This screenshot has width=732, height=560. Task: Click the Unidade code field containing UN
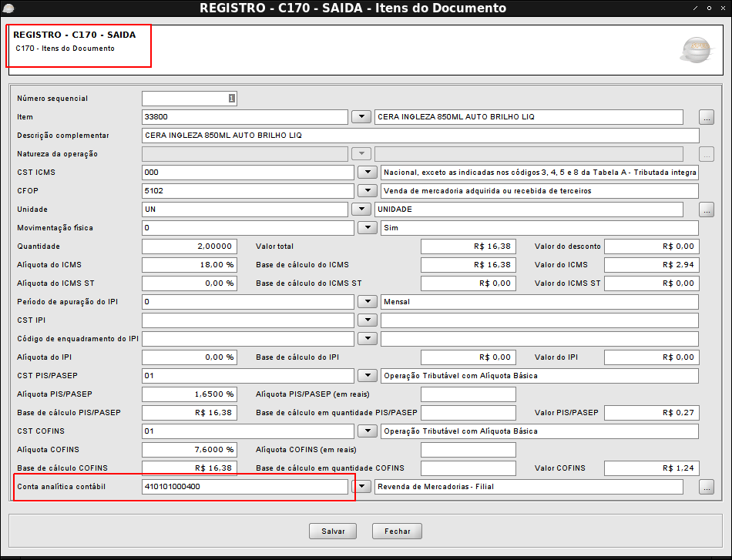[x=245, y=209]
